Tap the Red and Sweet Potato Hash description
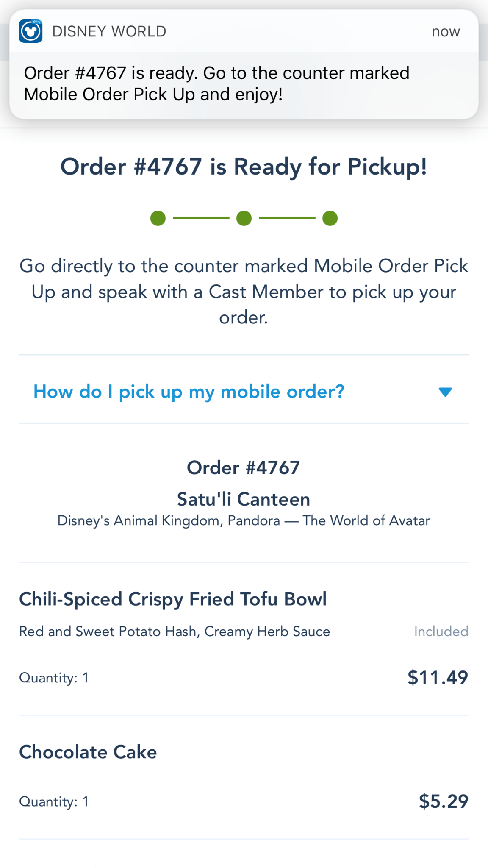 click(x=175, y=632)
